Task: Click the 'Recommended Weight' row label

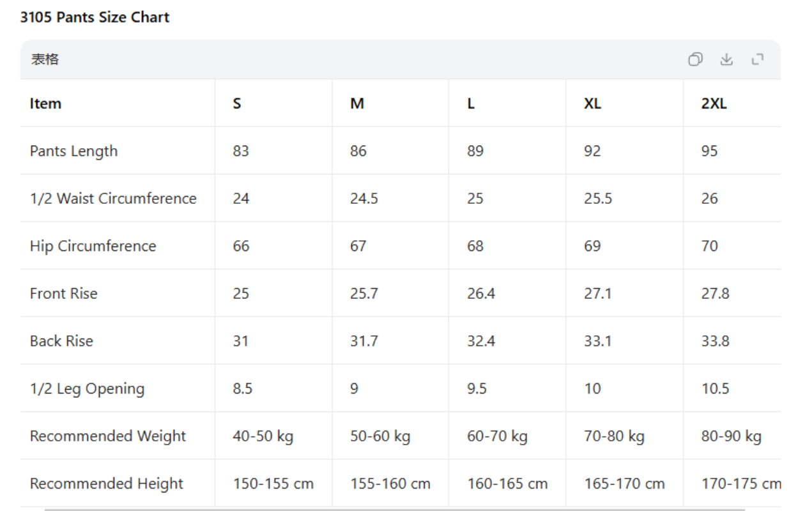Action: pos(107,436)
